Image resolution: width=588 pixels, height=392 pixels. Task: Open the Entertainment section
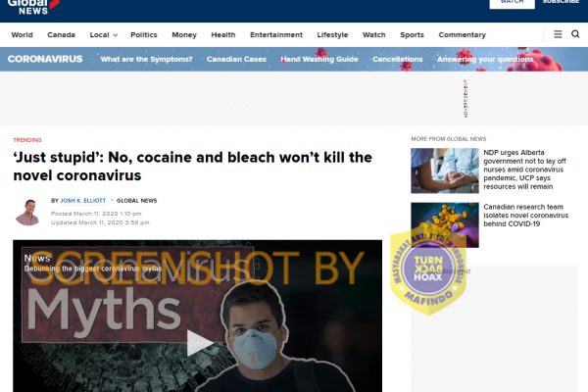[276, 35]
